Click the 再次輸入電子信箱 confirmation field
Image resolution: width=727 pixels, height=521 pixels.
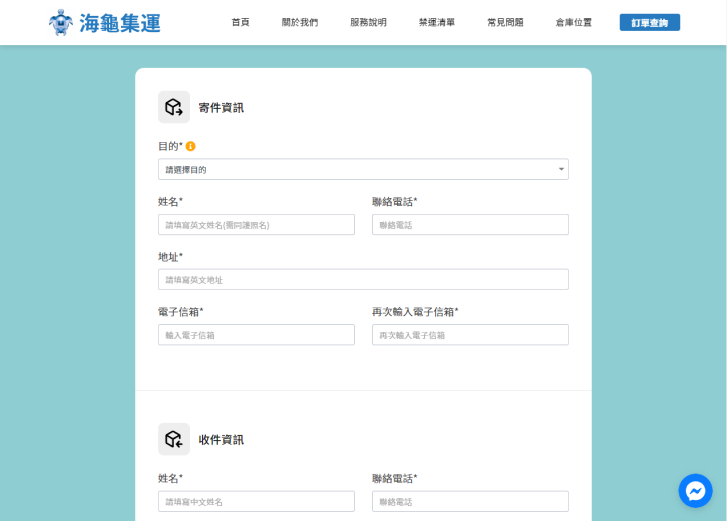(470, 335)
